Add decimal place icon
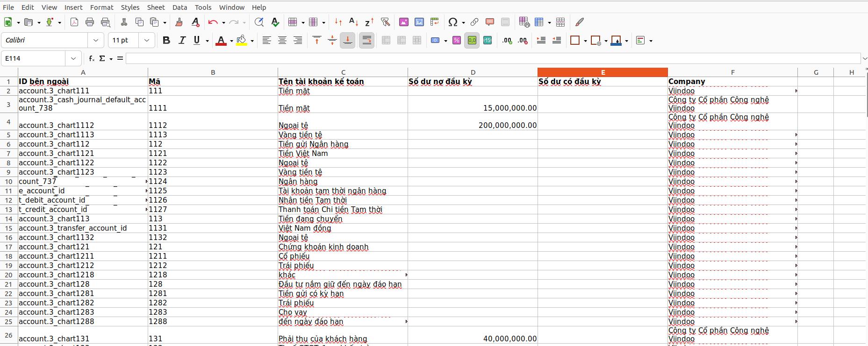Viewport: 868px width, 346px height. (x=507, y=40)
